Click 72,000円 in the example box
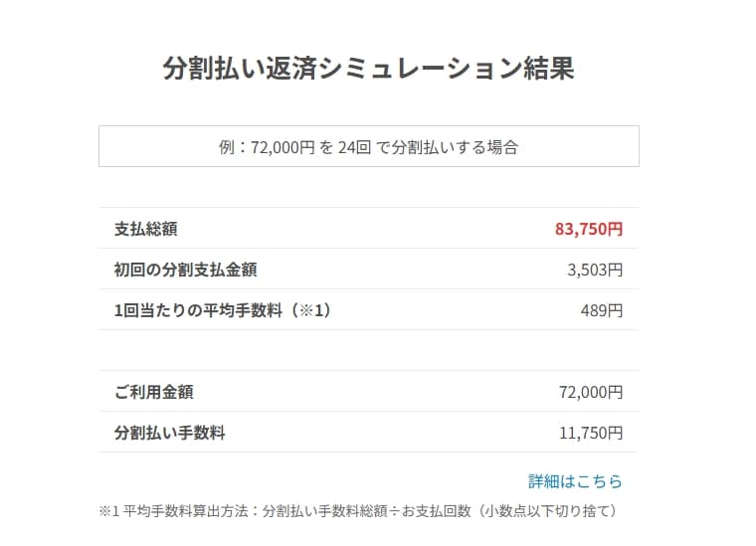This screenshot has height=546, width=756. [x=283, y=147]
